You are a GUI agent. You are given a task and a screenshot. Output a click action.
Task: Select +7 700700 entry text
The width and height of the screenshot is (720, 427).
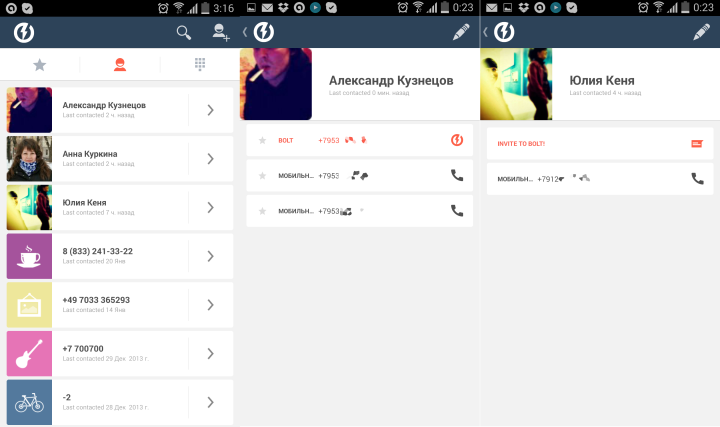click(x=83, y=348)
